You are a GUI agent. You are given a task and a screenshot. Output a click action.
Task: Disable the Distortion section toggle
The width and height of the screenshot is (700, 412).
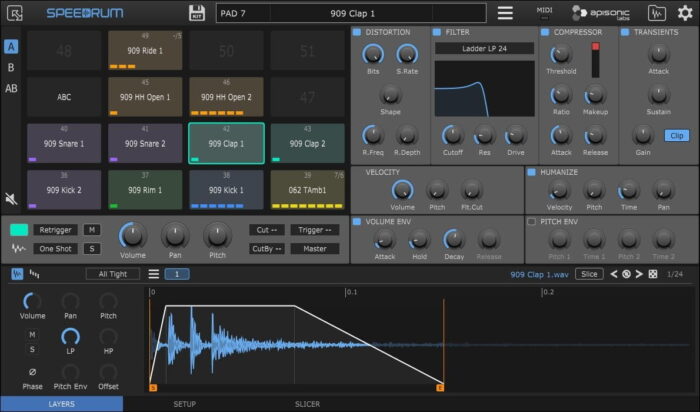click(357, 32)
